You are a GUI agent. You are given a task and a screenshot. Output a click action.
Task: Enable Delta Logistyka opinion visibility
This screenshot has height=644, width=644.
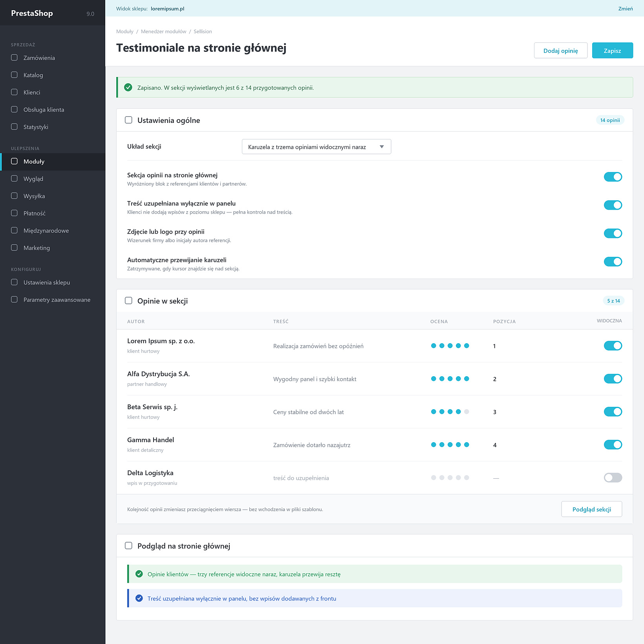point(613,478)
